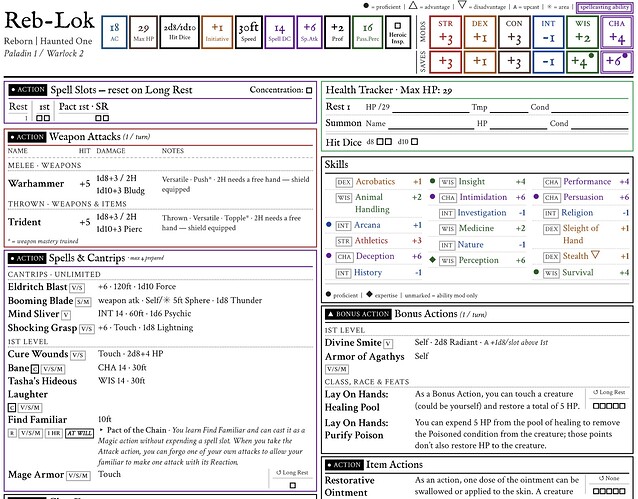
Task: Click the +6 Sp.Atk box
Action: (310, 33)
